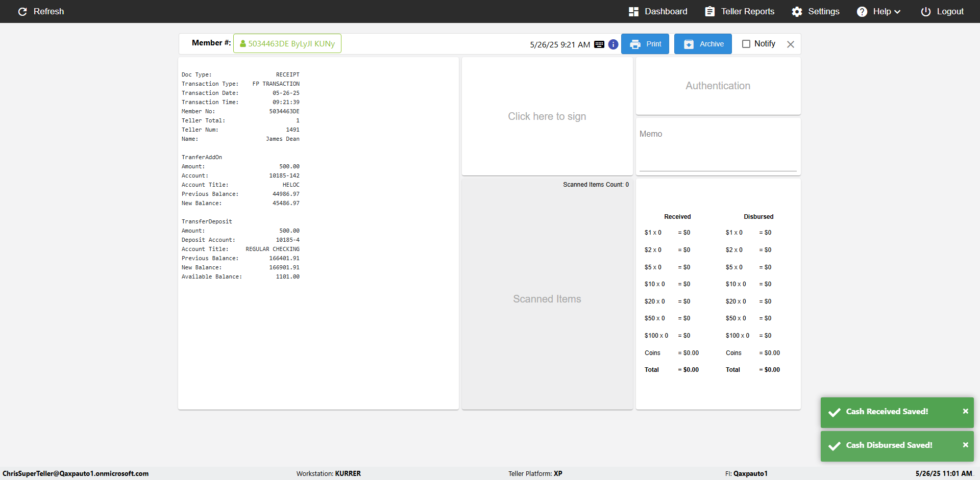
Task: Open the Settings menu label
Action: pyautogui.click(x=823, y=11)
